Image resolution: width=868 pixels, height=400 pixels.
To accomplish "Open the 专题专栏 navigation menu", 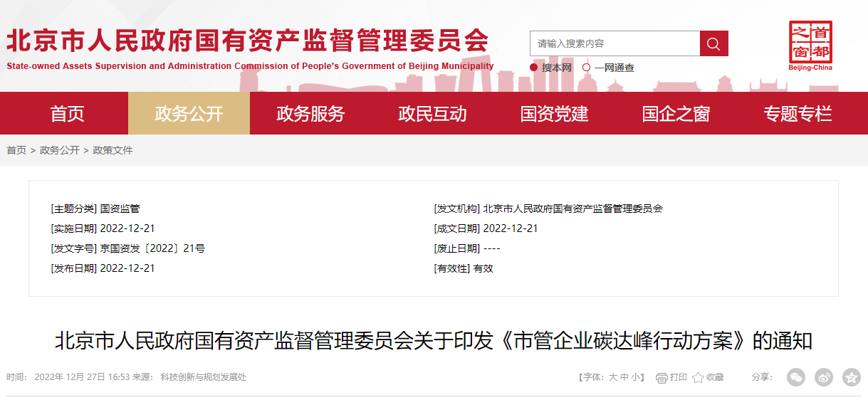I will click(x=798, y=113).
